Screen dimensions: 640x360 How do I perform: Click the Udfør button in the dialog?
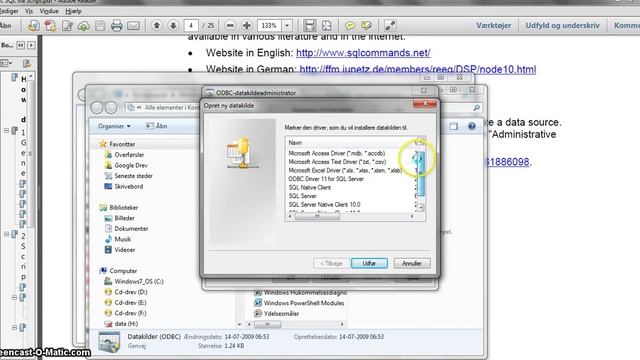pyautogui.click(x=369, y=263)
